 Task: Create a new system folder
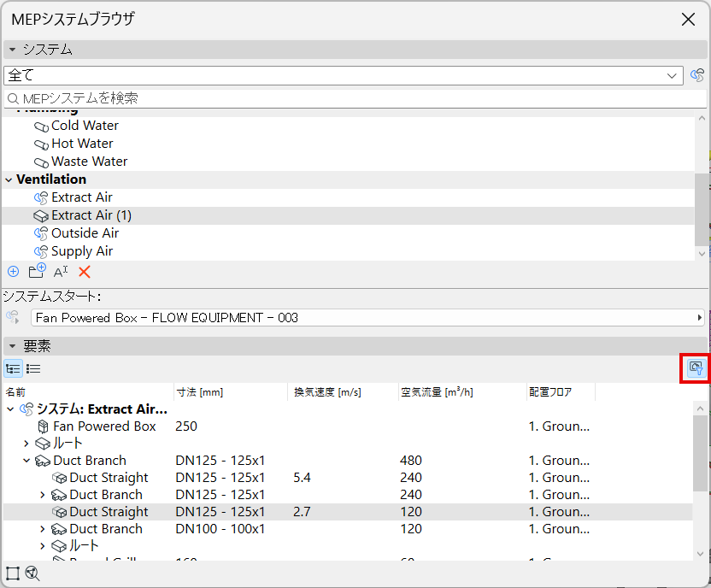coord(37,271)
